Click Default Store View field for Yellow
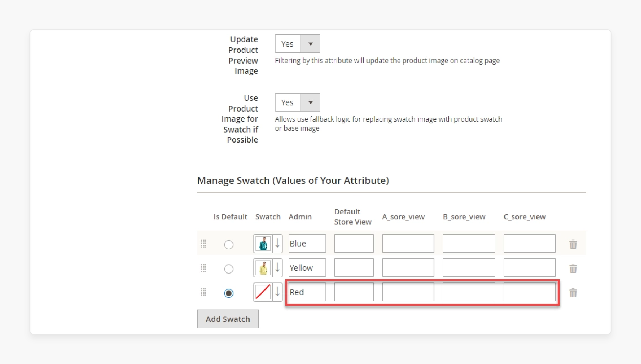This screenshot has height=364, width=641. [x=354, y=267]
